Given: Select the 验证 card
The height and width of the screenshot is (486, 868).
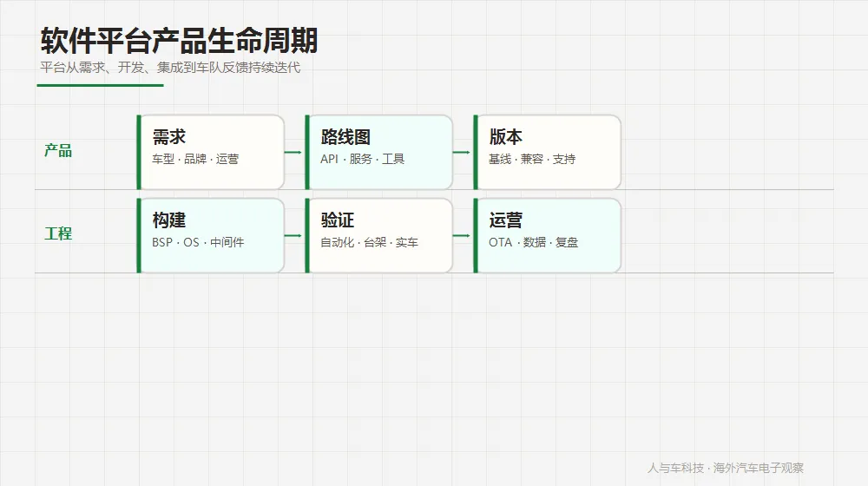Looking at the screenshot, I should (x=379, y=235).
